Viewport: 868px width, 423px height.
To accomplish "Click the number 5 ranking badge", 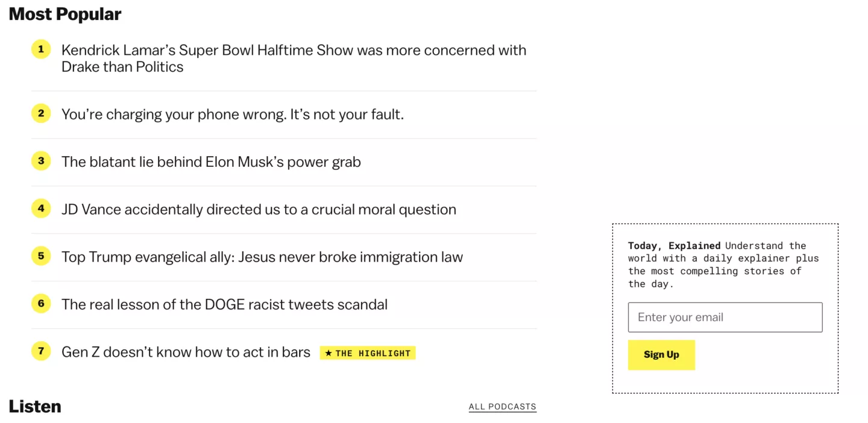I will click(41, 256).
